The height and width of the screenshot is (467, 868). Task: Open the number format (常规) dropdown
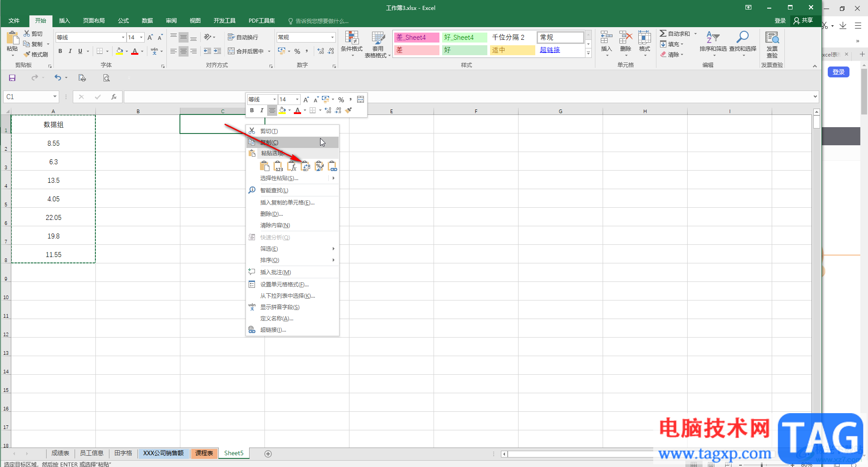coord(332,37)
